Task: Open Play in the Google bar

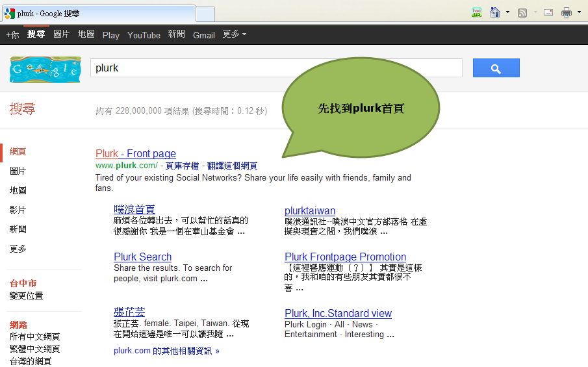Action: click(111, 35)
